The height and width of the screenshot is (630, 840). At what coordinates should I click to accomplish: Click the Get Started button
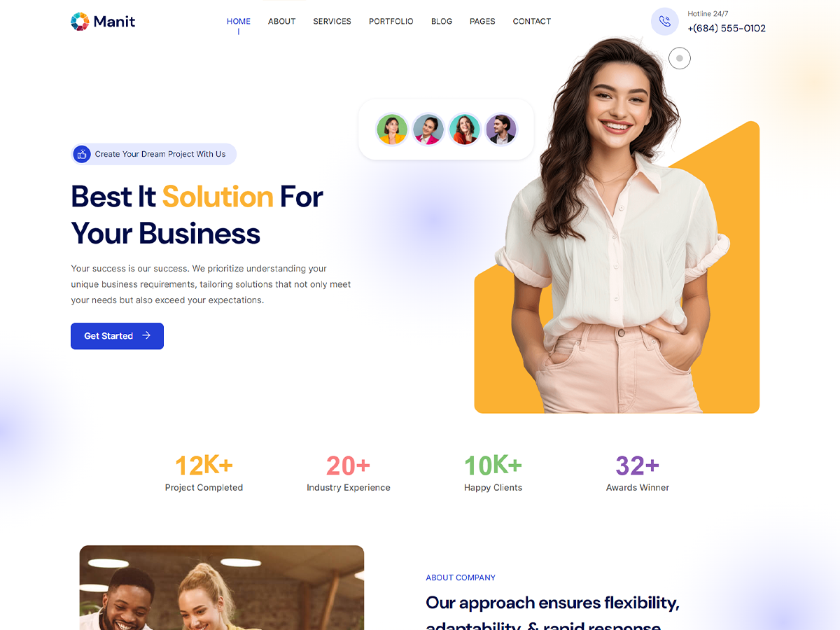[117, 336]
